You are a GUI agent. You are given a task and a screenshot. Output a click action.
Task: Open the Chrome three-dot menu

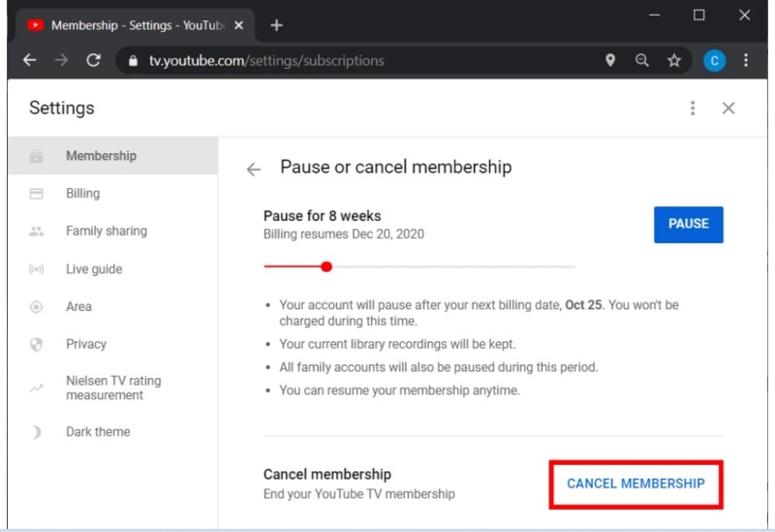click(746, 60)
